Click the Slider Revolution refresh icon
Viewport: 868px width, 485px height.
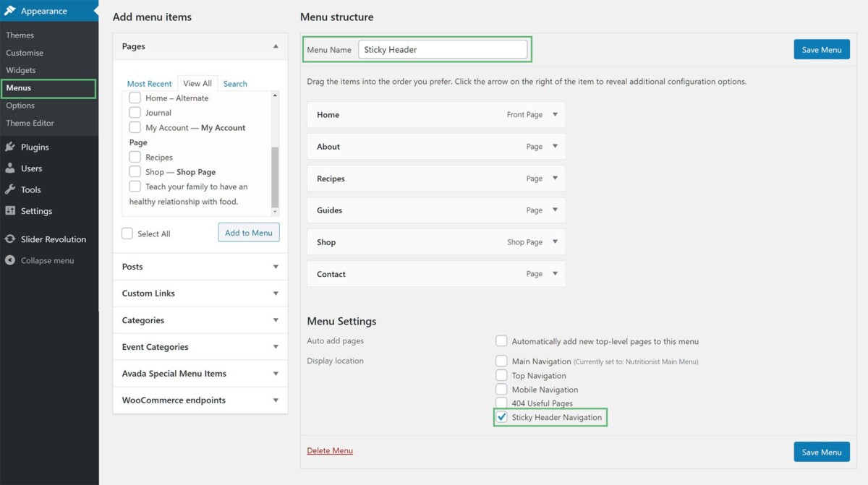pyautogui.click(x=9, y=239)
